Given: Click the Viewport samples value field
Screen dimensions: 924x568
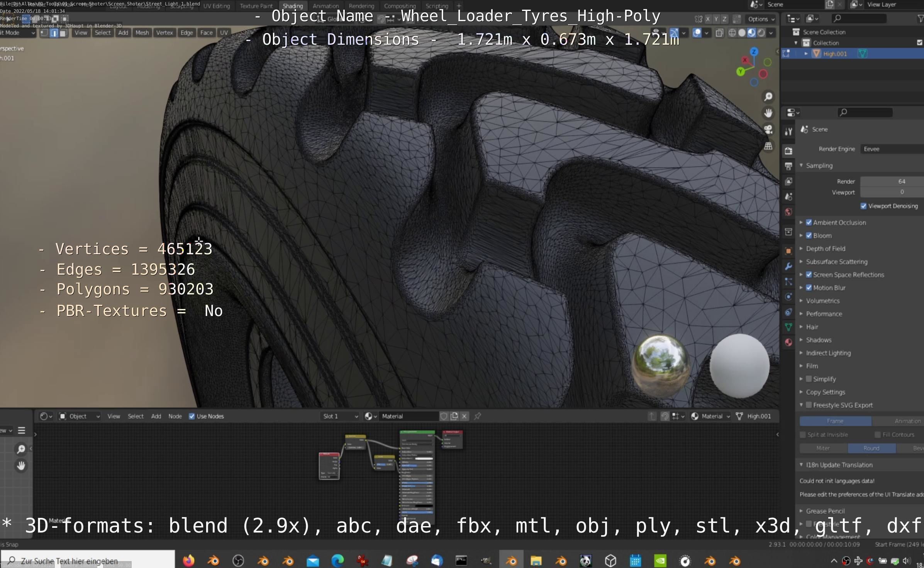Looking at the screenshot, I should tap(892, 192).
